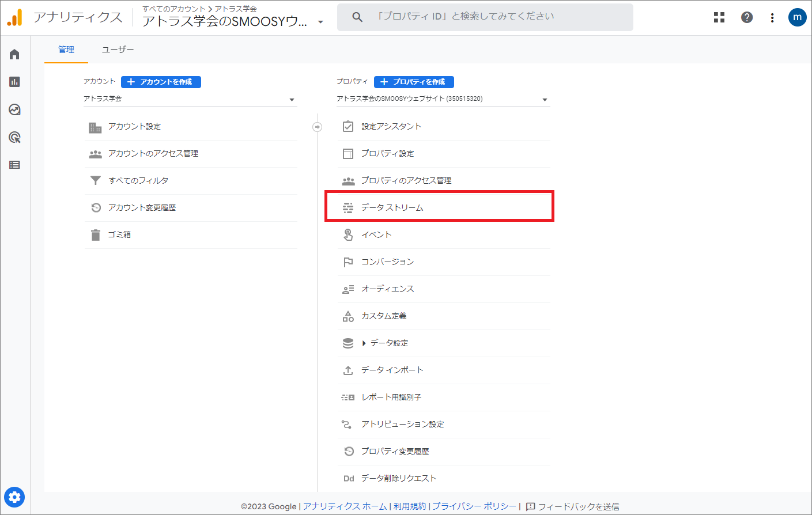The height and width of the screenshot is (515, 812).
Task: Open the Home icon in the sidebar
Action: 14,54
